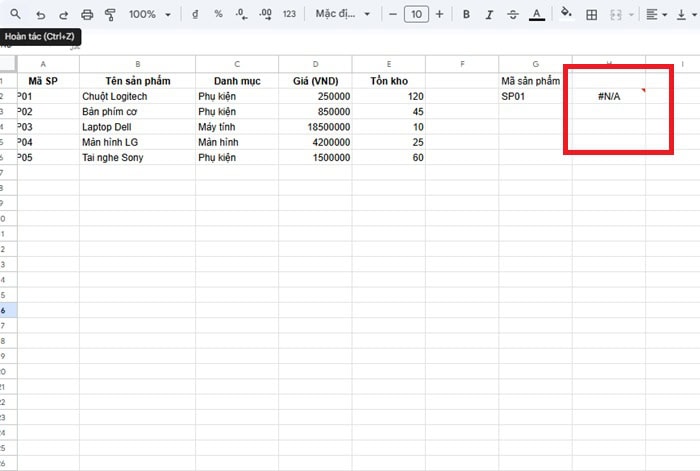The height and width of the screenshot is (471, 700).
Task: Select the stock cell 60
Action: (x=389, y=157)
